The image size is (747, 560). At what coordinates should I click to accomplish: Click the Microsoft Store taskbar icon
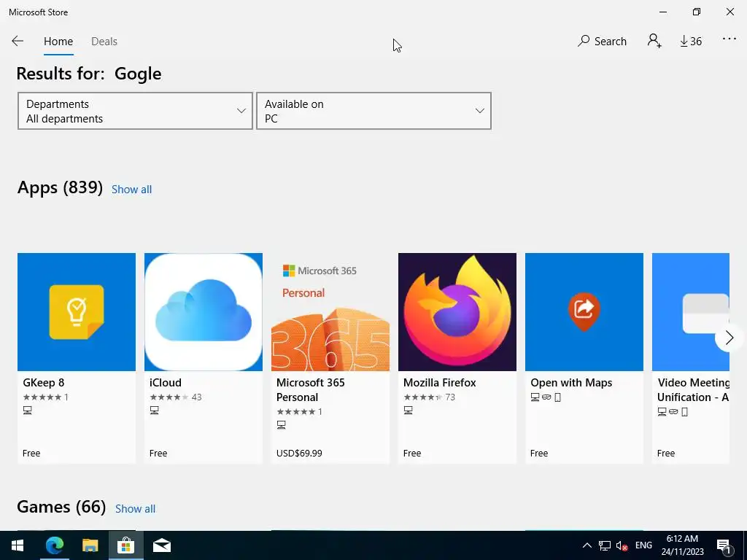[x=125, y=545]
